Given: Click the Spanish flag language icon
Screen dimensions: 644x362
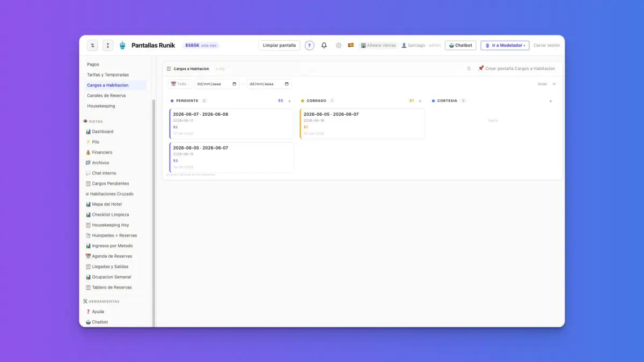Looking at the screenshot, I should click(x=351, y=46).
